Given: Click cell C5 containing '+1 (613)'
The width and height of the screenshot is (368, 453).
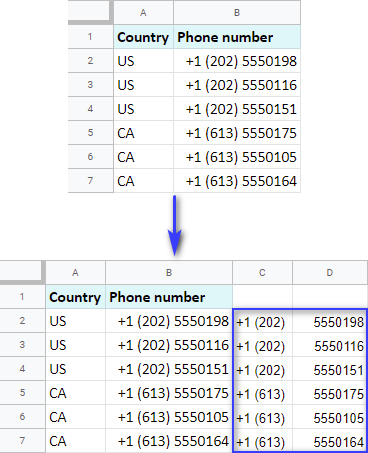Looking at the screenshot, I should click(x=262, y=393).
